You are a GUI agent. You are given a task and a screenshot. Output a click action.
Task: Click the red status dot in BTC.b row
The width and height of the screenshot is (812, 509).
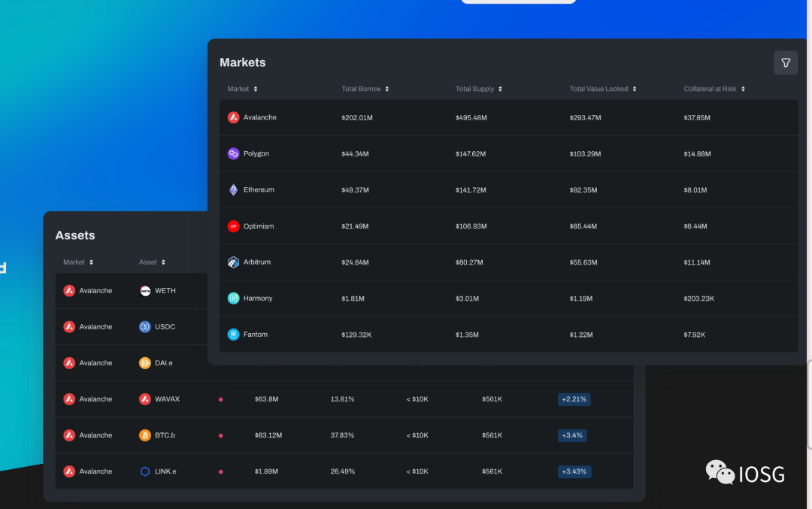[220, 436]
